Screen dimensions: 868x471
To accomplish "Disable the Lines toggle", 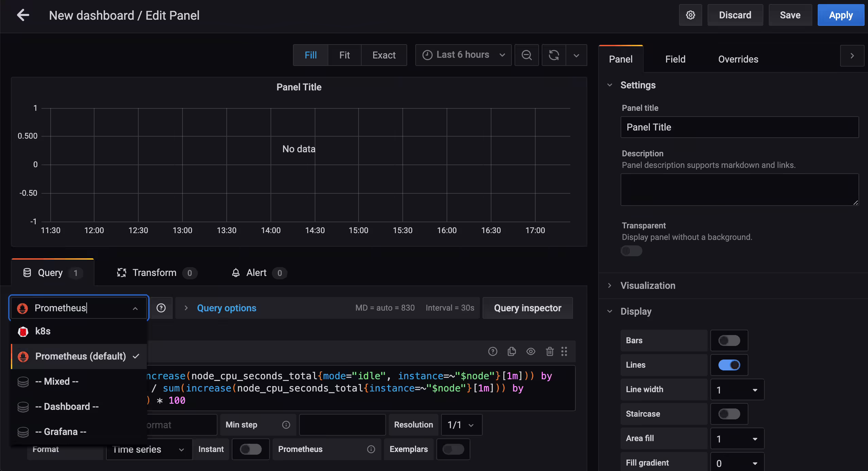I will (729, 365).
